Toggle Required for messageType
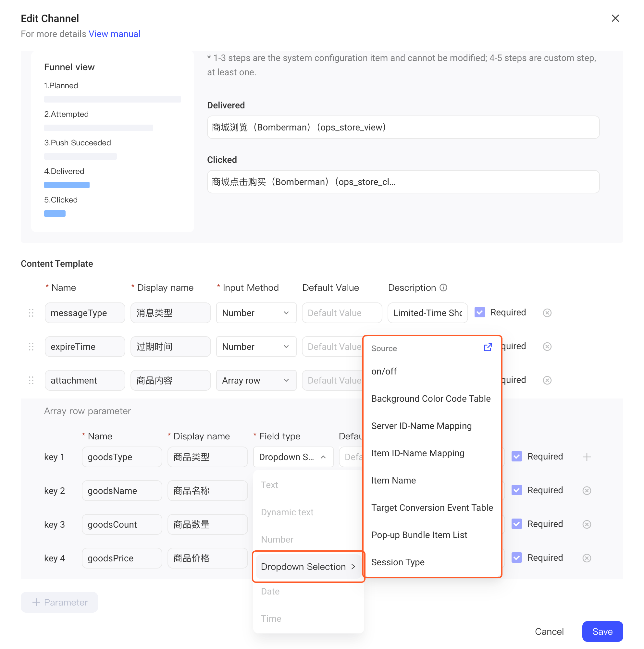 480,312
